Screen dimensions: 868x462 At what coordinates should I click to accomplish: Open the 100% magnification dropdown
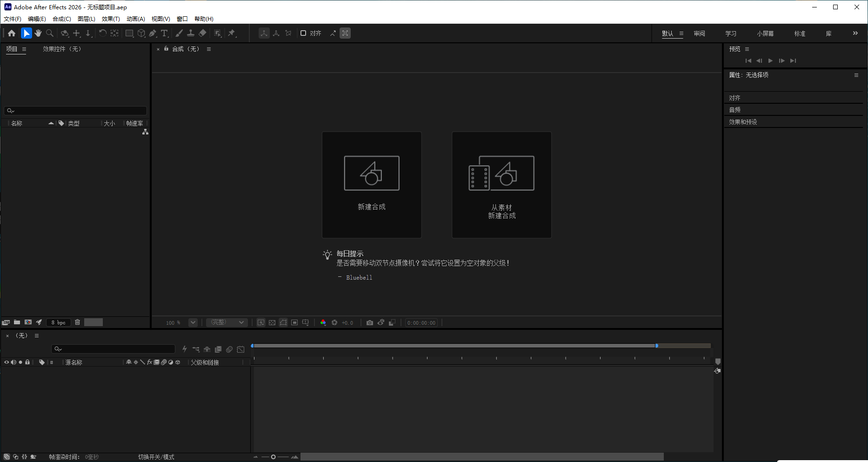click(x=193, y=322)
